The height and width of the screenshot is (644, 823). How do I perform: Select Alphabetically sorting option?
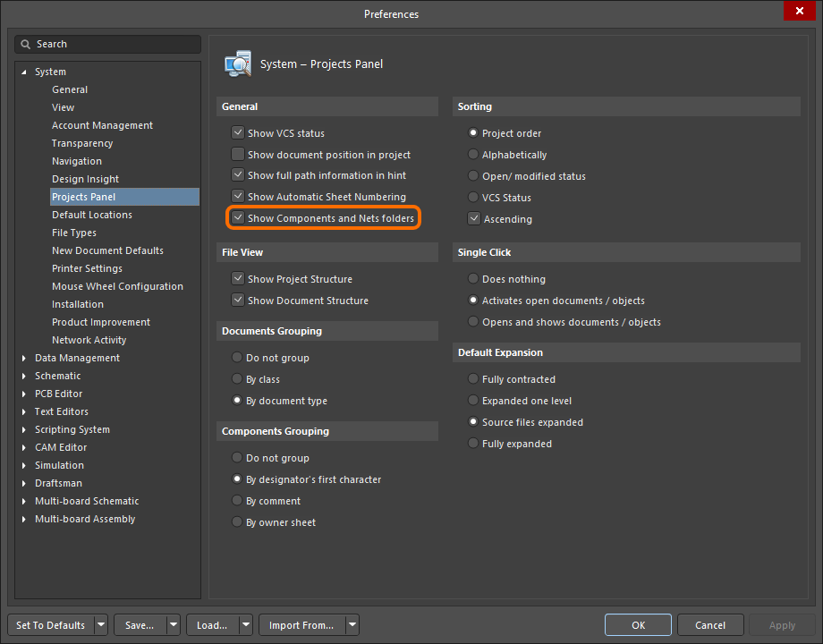[x=474, y=155]
